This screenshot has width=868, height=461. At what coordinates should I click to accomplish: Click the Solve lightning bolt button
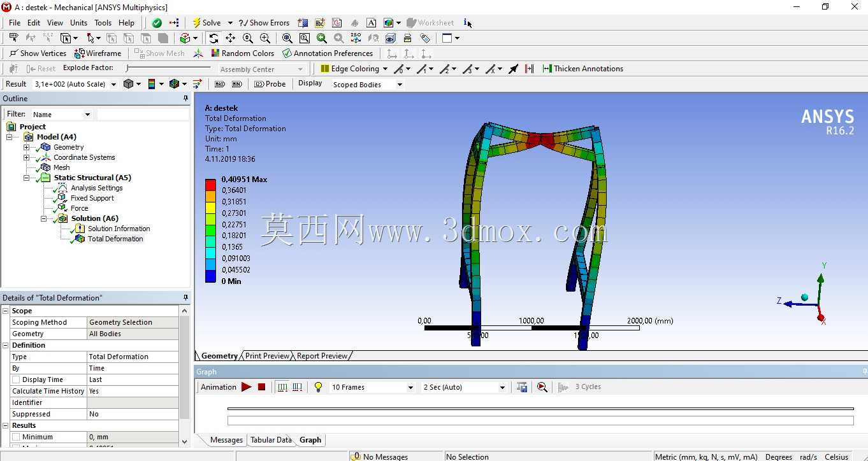[206, 23]
